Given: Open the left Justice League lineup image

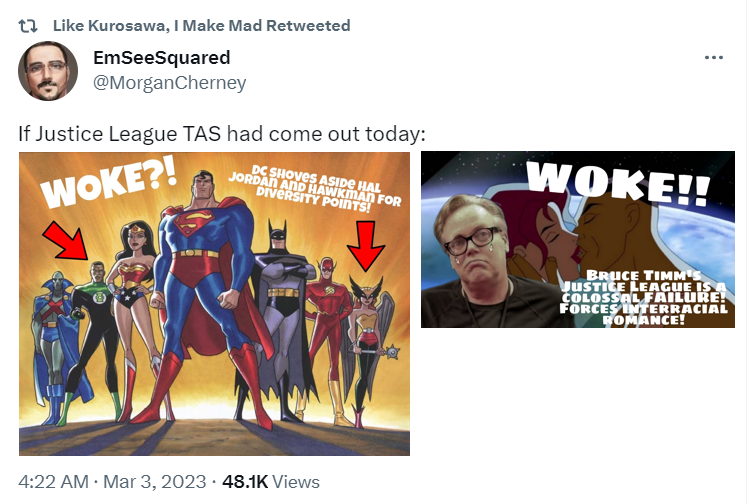Looking at the screenshot, I should (214, 304).
